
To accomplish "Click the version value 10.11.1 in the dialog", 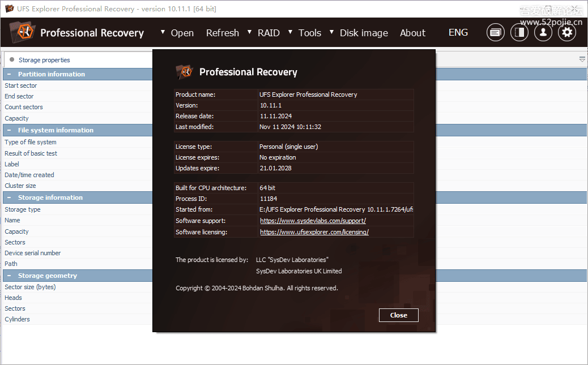I will pos(271,105).
